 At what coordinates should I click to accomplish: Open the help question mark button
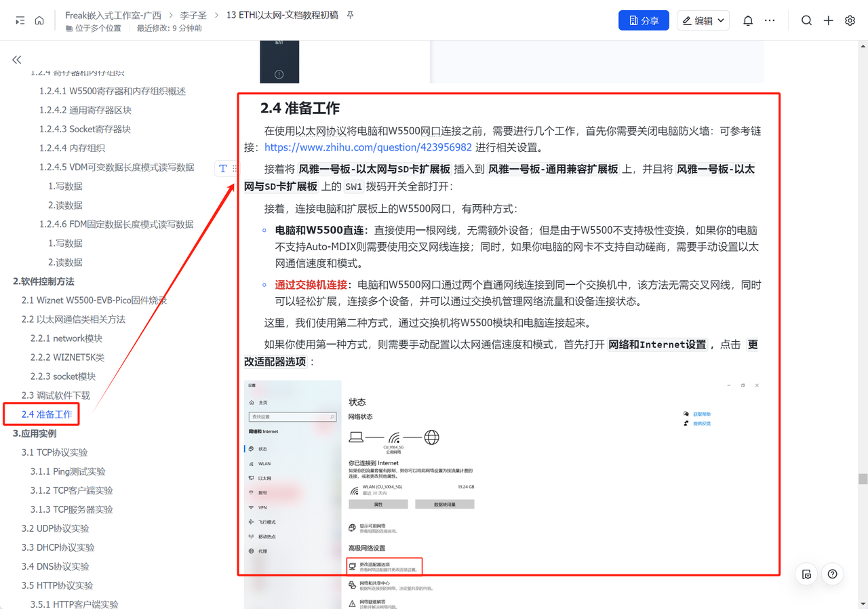(833, 574)
